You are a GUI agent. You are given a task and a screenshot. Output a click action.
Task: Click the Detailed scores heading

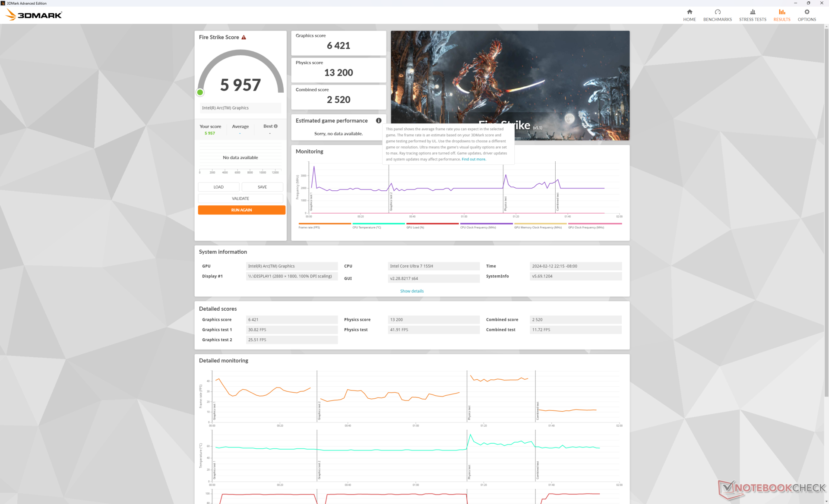point(218,309)
